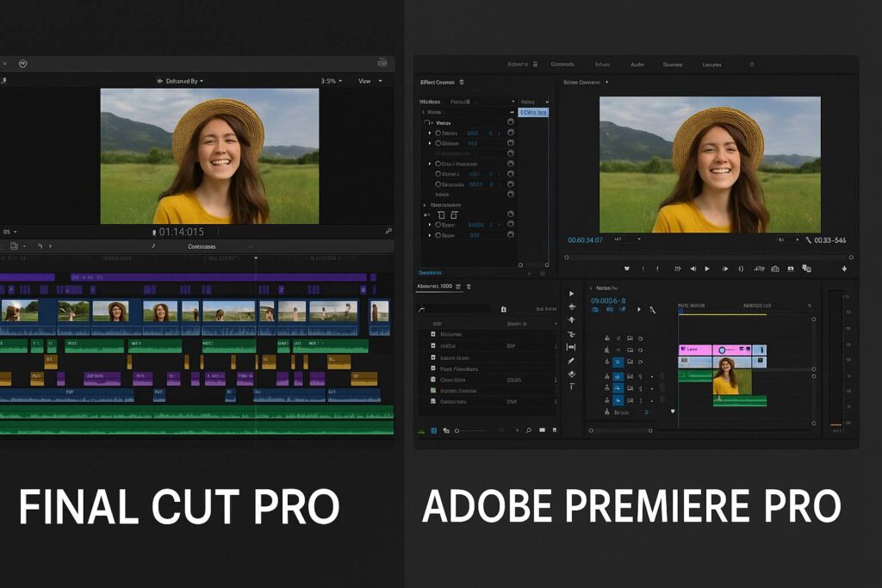Select the Pen tool in Premiere toolbar
This screenshot has height=588, width=882.
[x=571, y=361]
